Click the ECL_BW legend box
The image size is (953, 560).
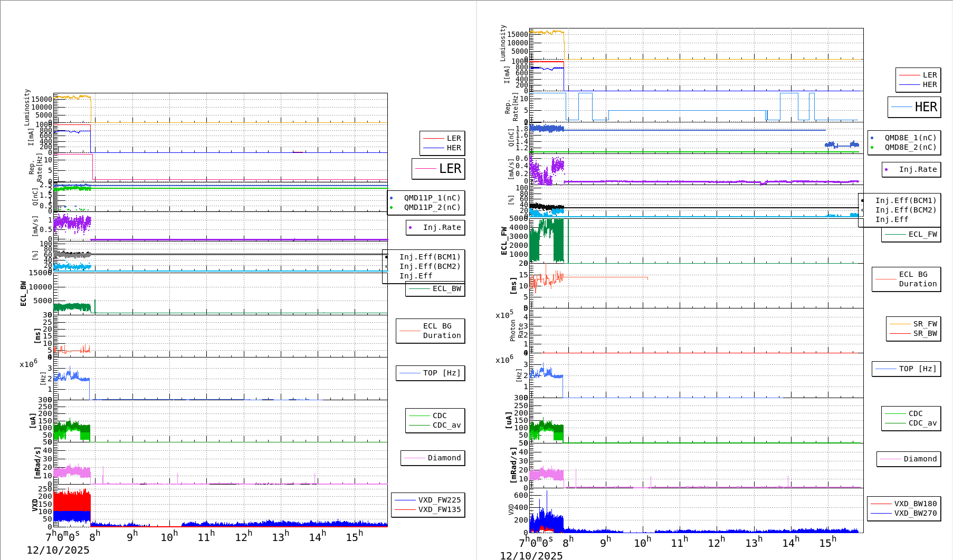point(446,288)
